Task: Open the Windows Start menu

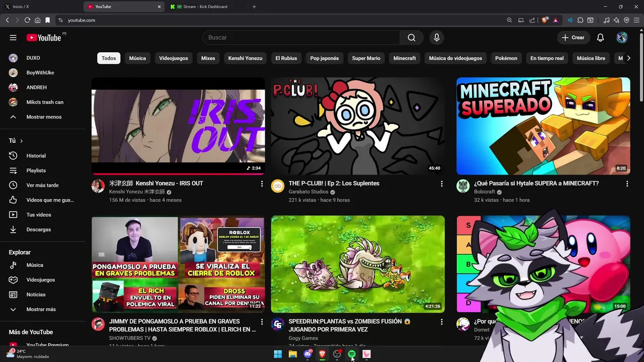Action: coord(278,354)
